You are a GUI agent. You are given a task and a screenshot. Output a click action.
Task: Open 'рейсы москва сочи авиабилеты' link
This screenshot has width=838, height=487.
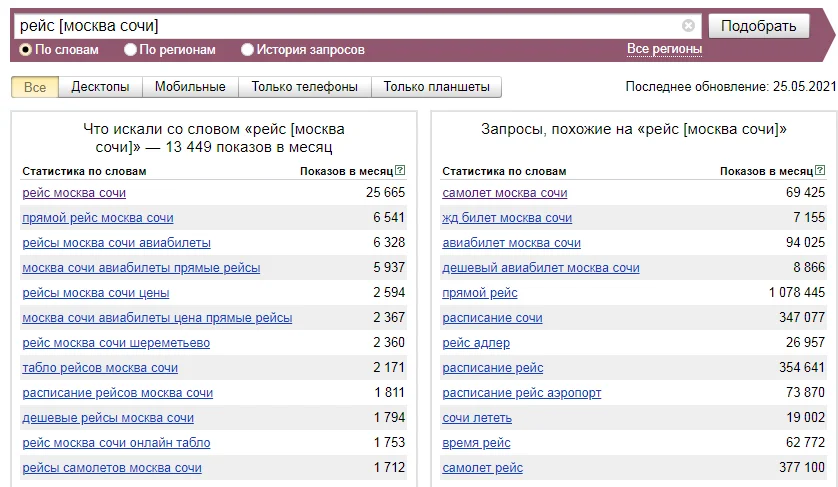coord(117,243)
